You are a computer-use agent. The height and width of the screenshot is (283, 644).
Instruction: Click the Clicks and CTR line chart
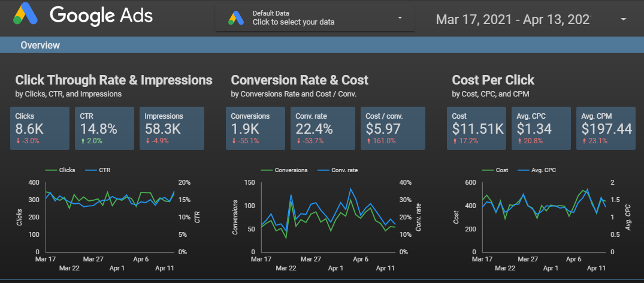point(110,218)
